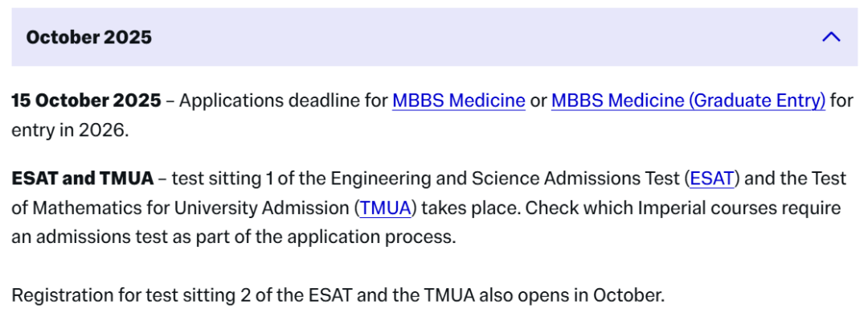Open the MBBS Medicine link
This screenshot has width=868, height=317.
459,101
